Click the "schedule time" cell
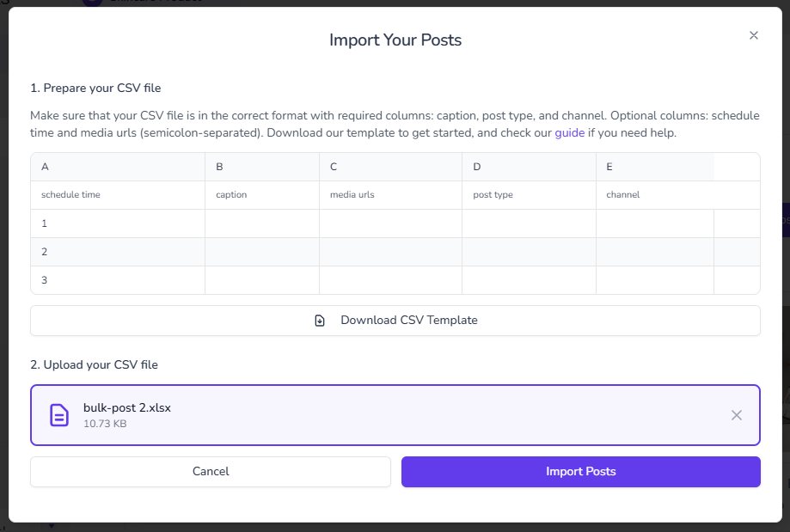The height and width of the screenshot is (532, 790). pyautogui.click(x=118, y=195)
